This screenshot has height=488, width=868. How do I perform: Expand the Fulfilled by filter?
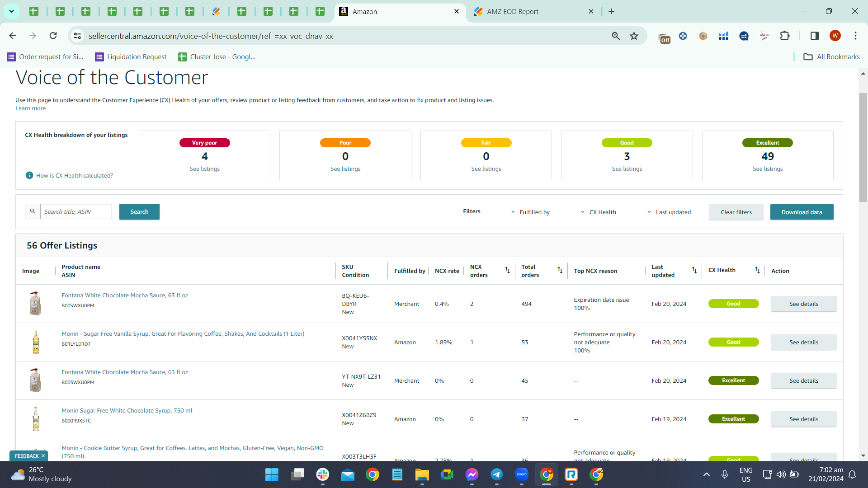tap(530, 212)
